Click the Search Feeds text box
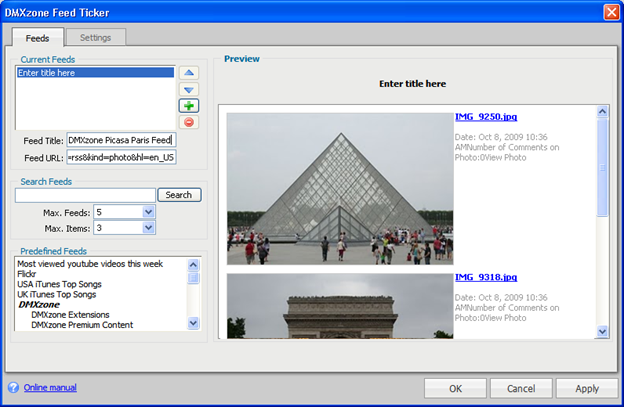The width and height of the screenshot is (624, 407). tap(85, 195)
